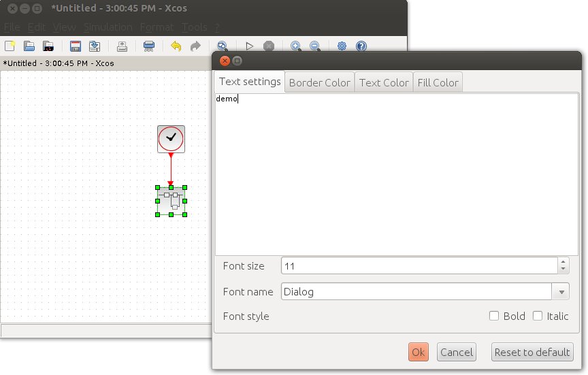Open the Xcos help question mark icon

pos(361,46)
